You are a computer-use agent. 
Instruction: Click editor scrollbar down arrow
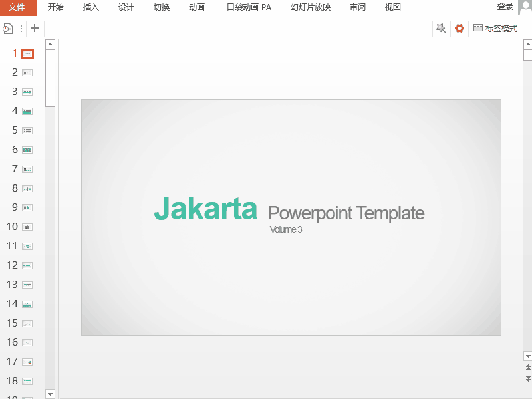point(528,356)
